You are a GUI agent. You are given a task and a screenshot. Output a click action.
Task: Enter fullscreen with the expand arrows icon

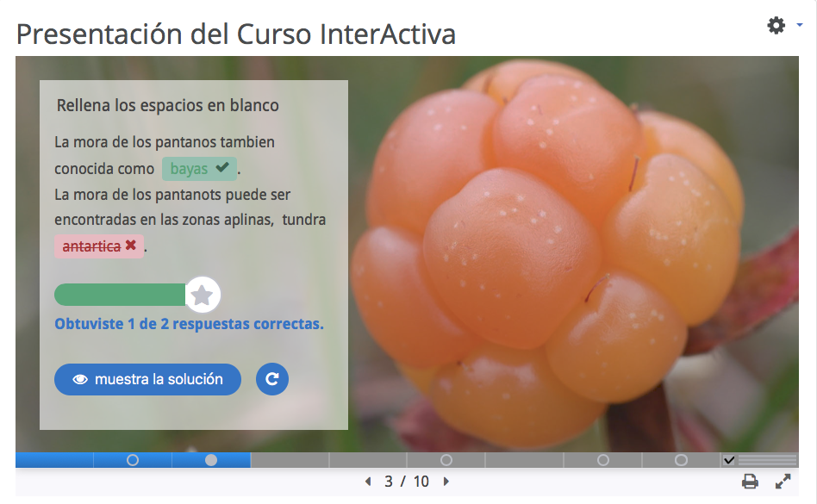[x=783, y=482]
